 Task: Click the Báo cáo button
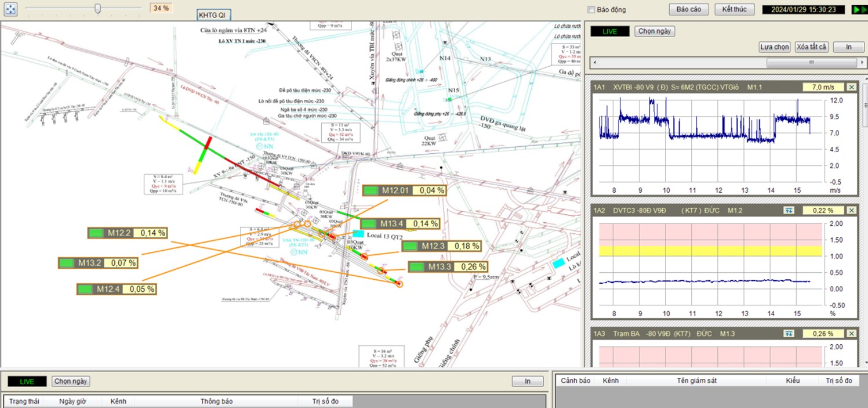tap(688, 9)
